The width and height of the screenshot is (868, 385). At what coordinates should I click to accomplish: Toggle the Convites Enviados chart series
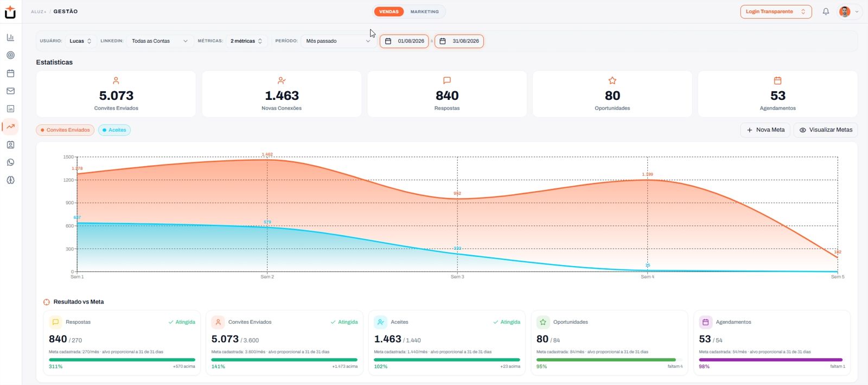65,130
